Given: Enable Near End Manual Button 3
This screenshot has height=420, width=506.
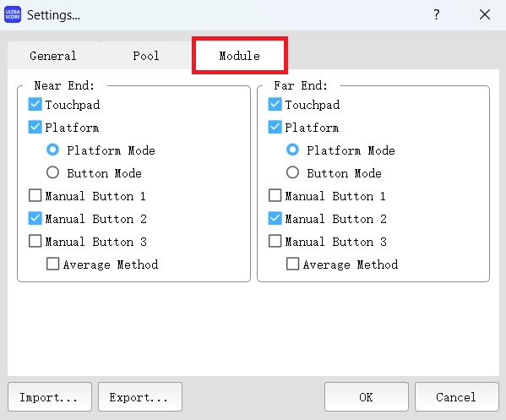Looking at the screenshot, I should coord(35,241).
